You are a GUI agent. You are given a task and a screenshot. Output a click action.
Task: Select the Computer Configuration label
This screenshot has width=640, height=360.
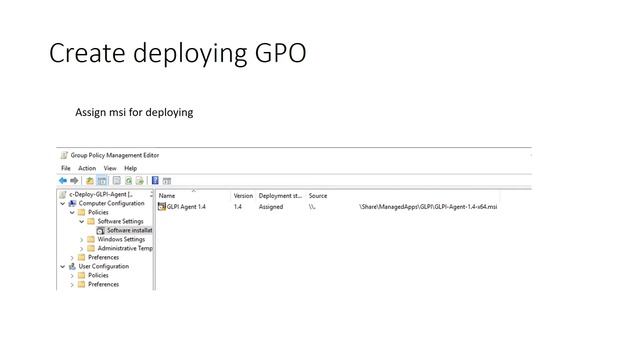coord(111,203)
